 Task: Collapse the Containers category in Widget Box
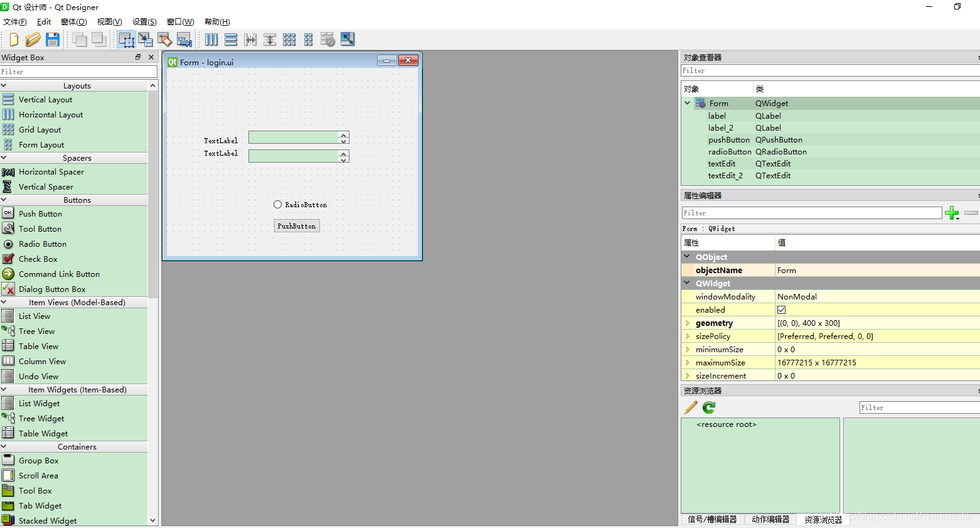coord(4,446)
